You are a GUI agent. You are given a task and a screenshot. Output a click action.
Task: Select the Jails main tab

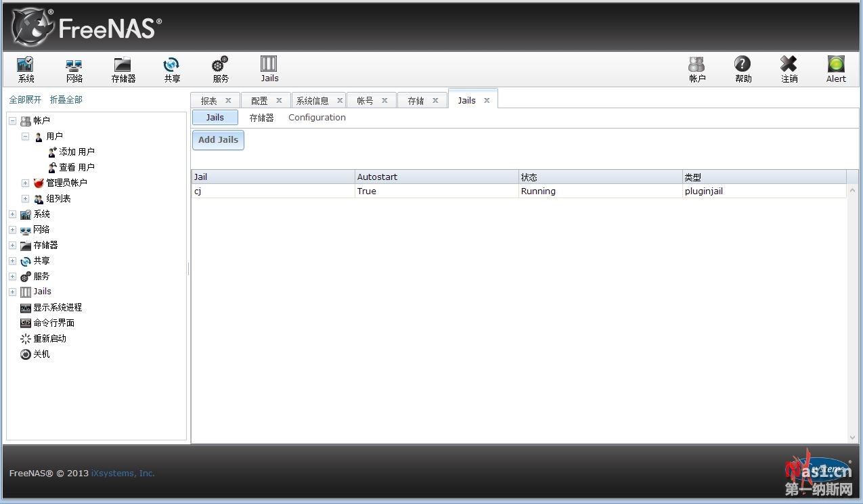tap(466, 100)
